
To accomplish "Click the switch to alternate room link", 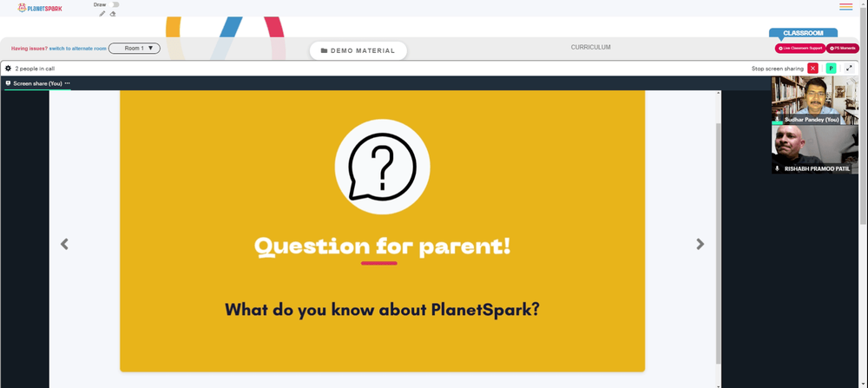I will point(77,49).
